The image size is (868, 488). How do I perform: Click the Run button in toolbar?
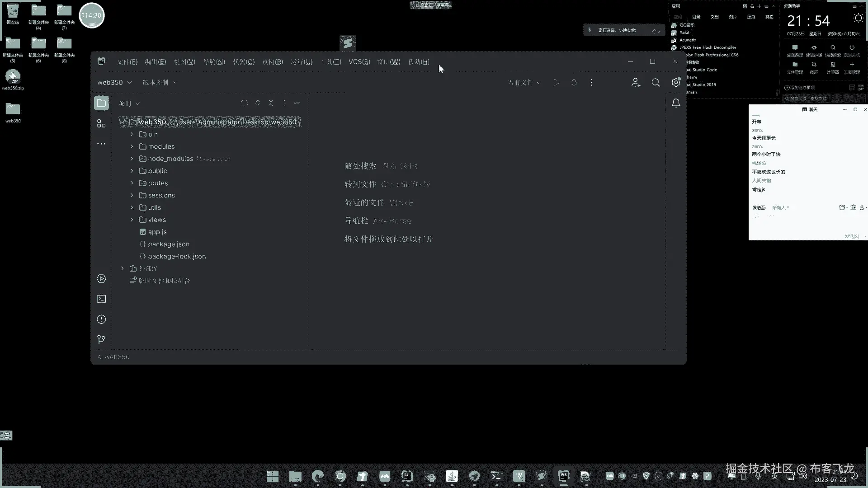pos(557,83)
